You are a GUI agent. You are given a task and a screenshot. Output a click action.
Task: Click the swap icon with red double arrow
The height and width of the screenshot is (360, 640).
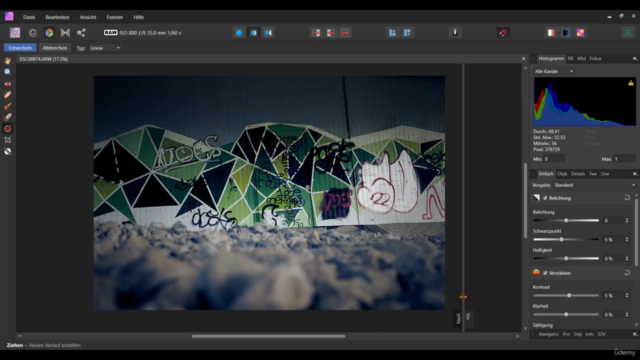(x=345, y=33)
